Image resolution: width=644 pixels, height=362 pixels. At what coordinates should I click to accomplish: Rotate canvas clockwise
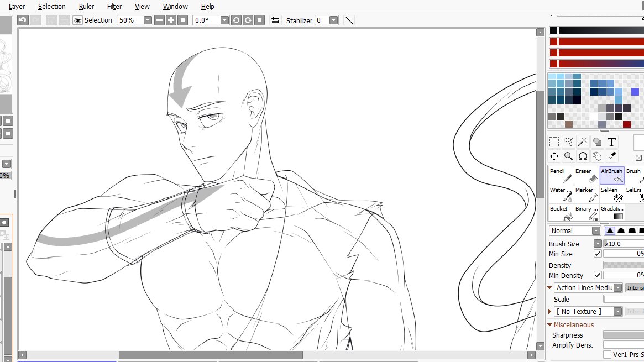(248, 20)
